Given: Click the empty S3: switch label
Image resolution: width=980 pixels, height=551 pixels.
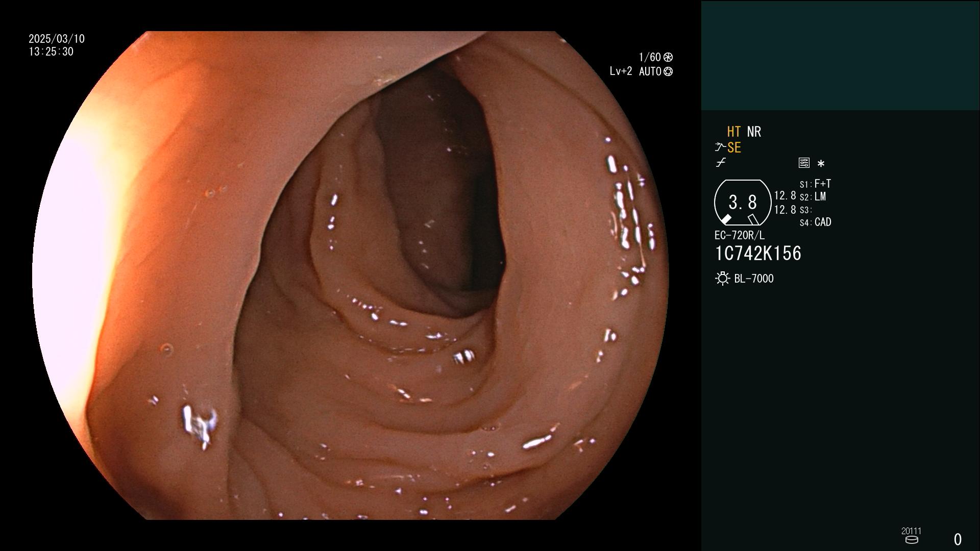Looking at the screenshot, I should pos(805,210).
